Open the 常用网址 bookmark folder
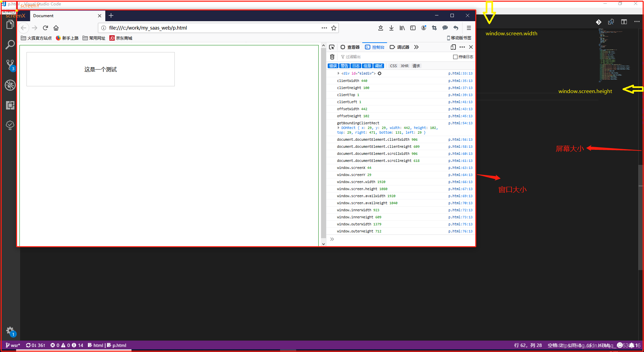The image size is (644, 352). [94, 38]
